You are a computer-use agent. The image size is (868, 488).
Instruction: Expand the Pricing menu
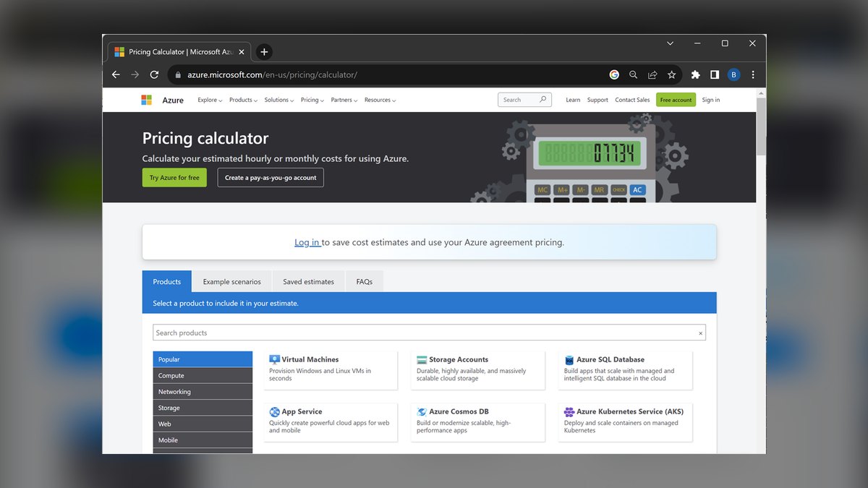312,100
